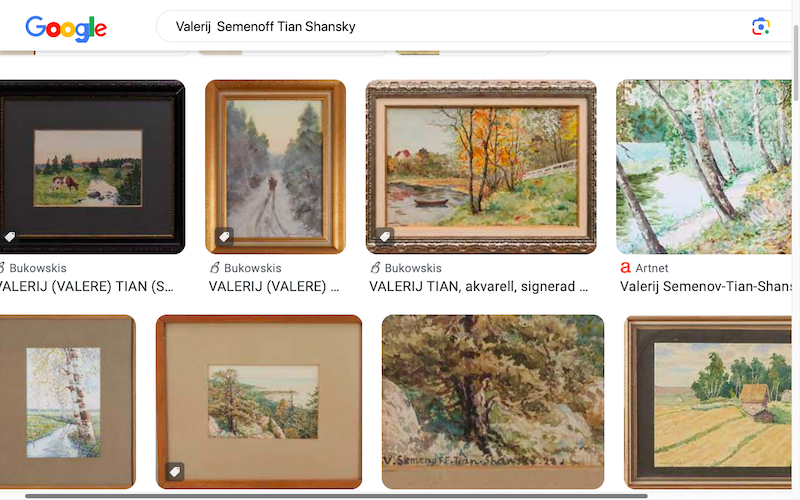Open Artnet birch trees lake watercolor
This screenshot has height=500, width=800.
704,167
